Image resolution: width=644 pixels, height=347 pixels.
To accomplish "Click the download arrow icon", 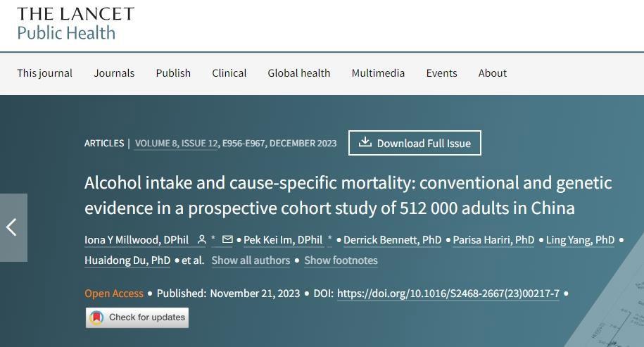I will click(365, 143).
